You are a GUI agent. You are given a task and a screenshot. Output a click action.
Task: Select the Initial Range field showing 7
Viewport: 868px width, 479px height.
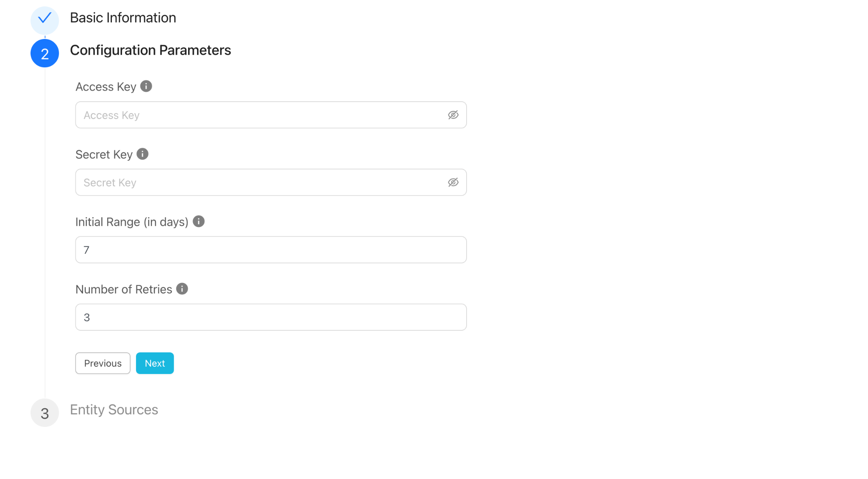271,250
